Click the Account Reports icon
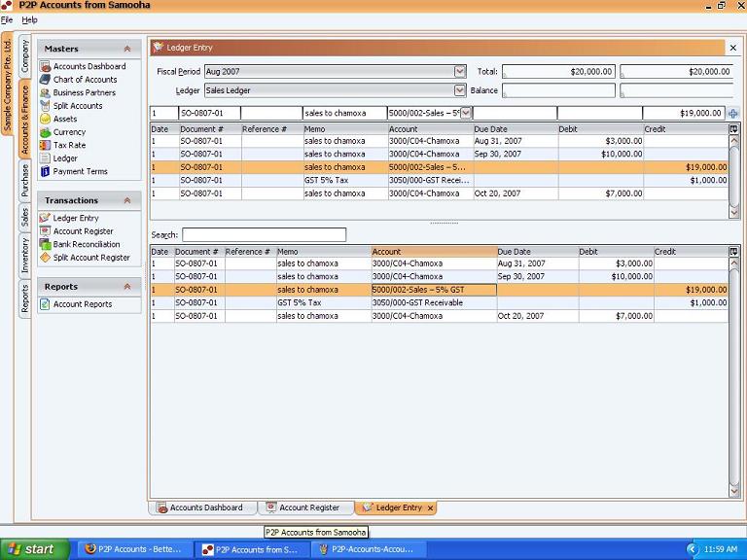This screenshot has width=747, height=560. 46,304
